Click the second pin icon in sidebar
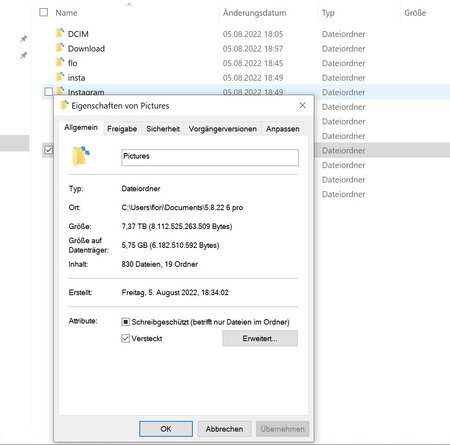Image resolution: width=450 pixels, height=445 pixels. click(23, 55)
